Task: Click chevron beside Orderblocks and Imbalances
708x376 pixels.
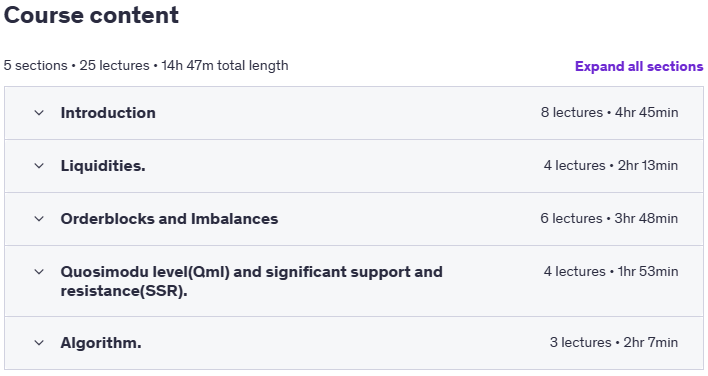Action: point(39,219)
